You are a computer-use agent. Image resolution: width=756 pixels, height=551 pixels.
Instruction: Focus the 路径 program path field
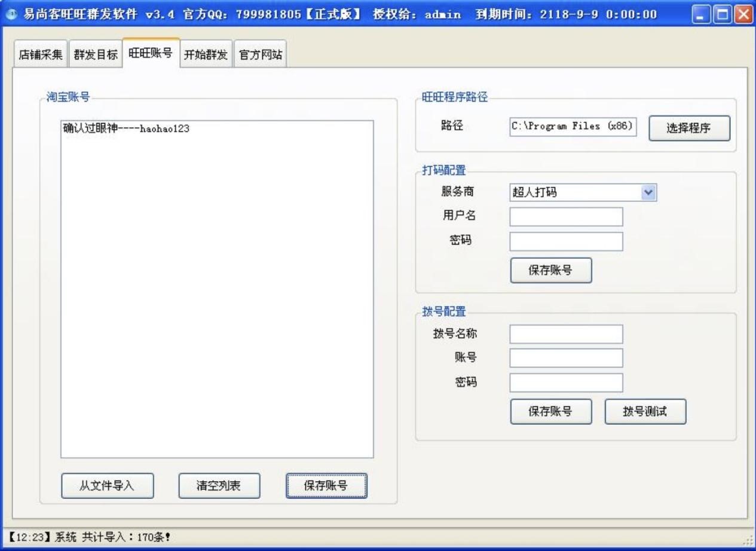pyautogui.click(x=573, y=127)
